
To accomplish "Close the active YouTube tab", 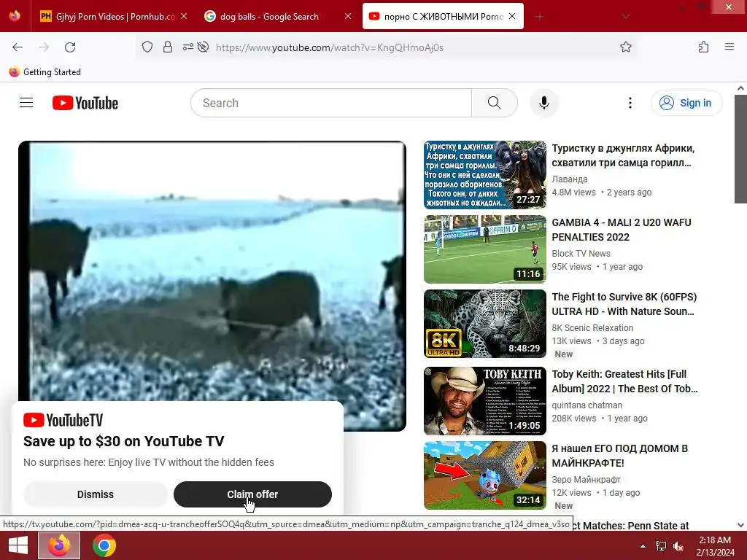I will pos(512,16).
